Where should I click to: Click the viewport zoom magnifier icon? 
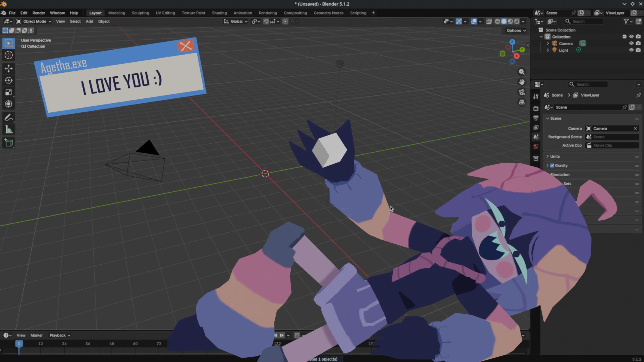click(521, 72)
